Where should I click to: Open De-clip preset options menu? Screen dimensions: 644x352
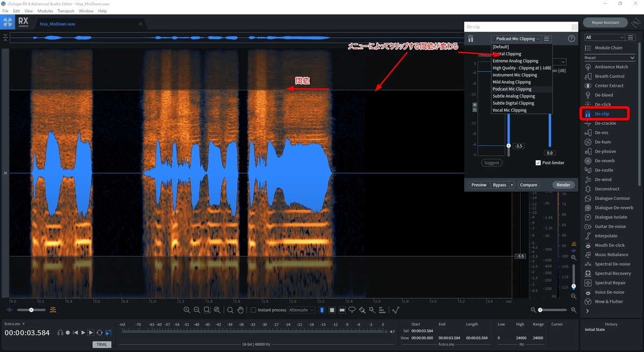546,39
